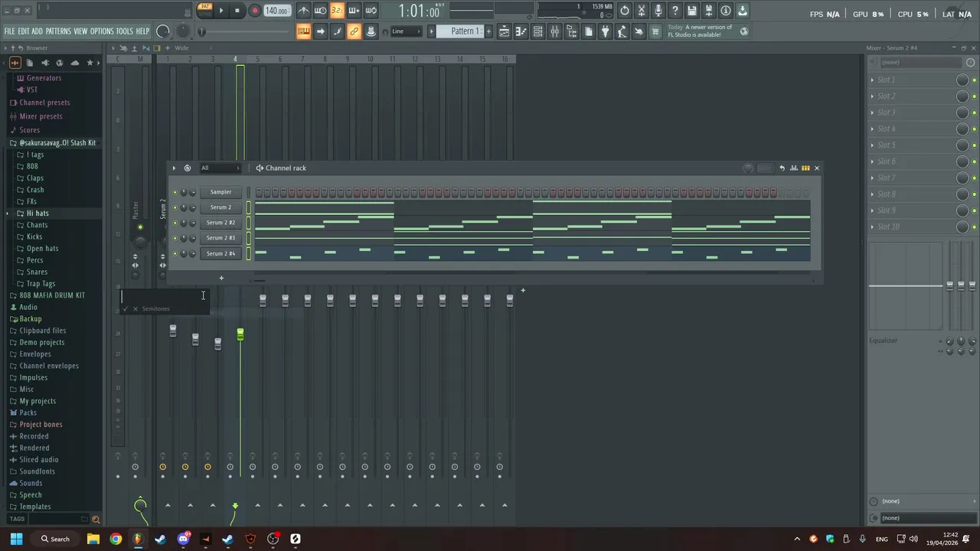This screenshot has height=551, width=980.
Task: Mute the Serum 2 #2 channel LED
Action: tap(175, 223)
